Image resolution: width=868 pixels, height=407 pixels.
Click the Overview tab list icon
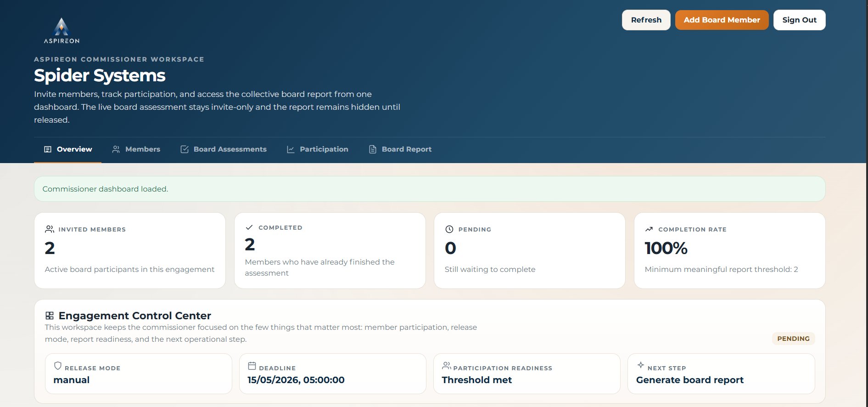tap(48, 149)
